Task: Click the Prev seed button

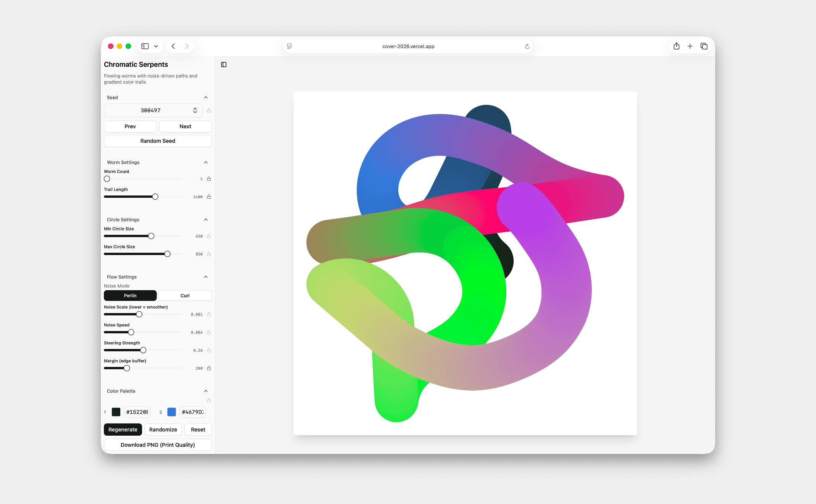Action: pos(130,126)
